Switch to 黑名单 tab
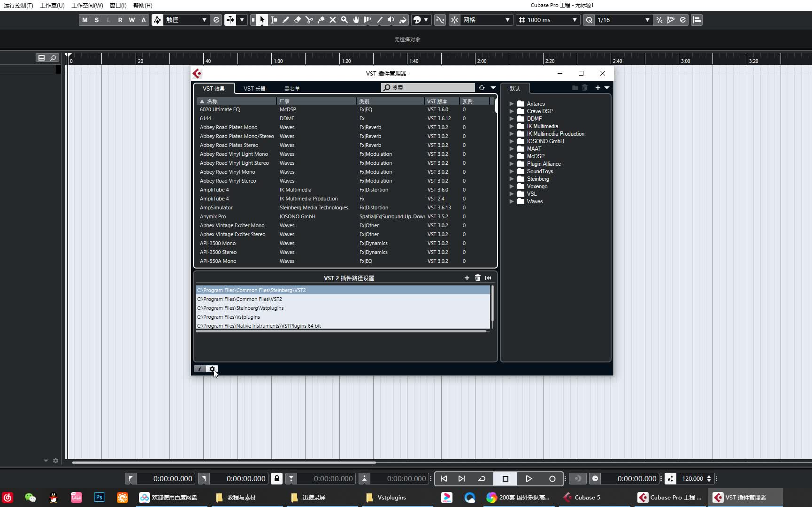The height and width of the screenshot is (507, 812). point(292,88)
